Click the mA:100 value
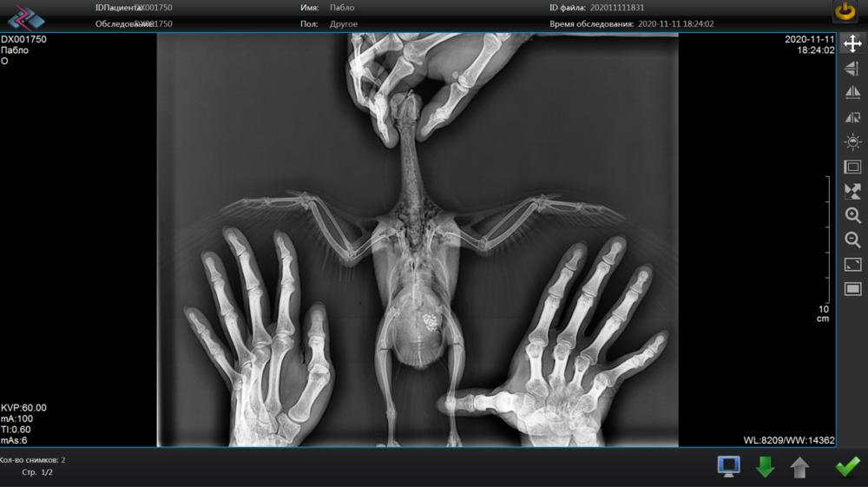868x487 pixels. click(x=16, y=419)
